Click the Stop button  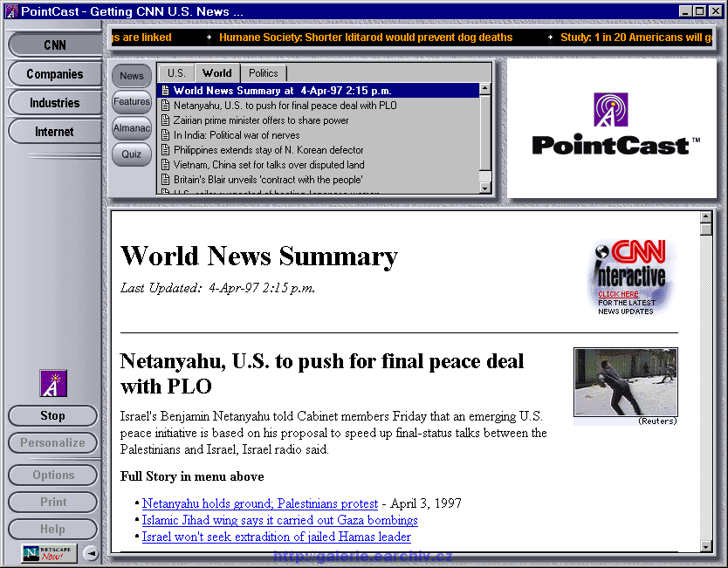pyautogui.click(x=52, y=415)
